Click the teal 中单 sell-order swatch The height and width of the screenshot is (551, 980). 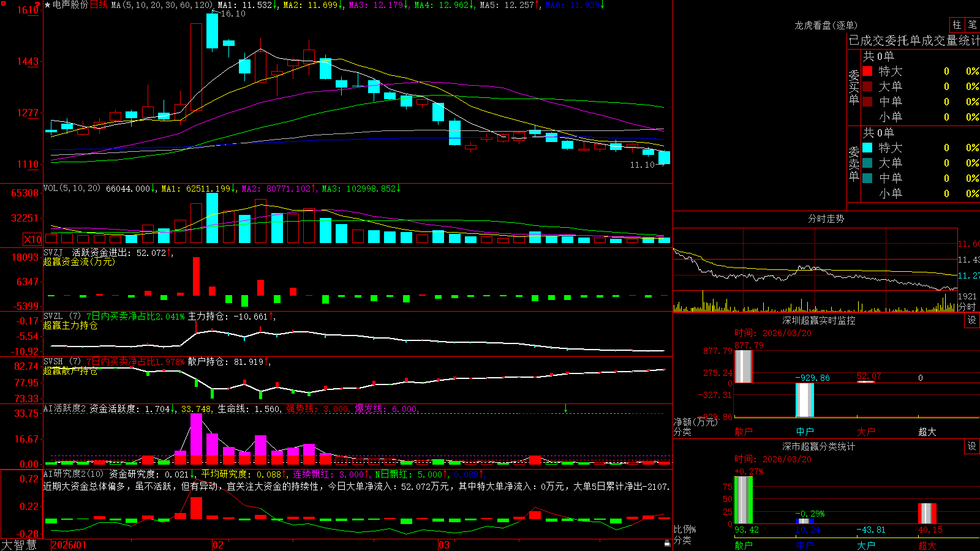tap(867, 178)
